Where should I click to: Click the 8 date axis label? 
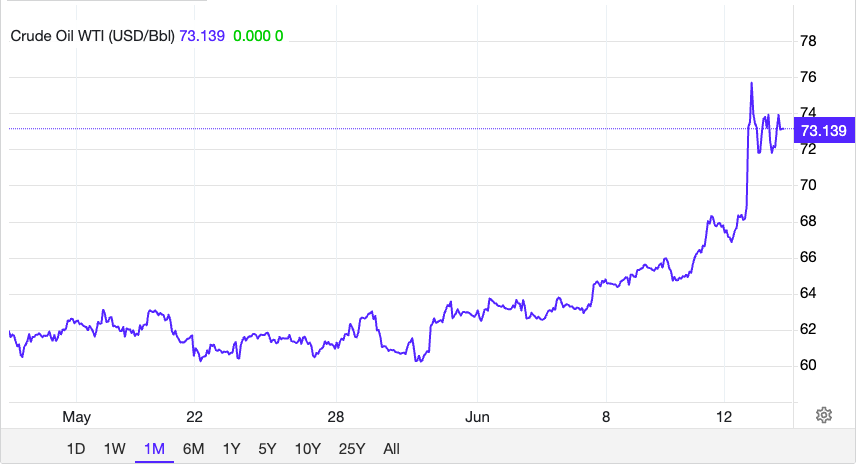[x=606, y=418]
